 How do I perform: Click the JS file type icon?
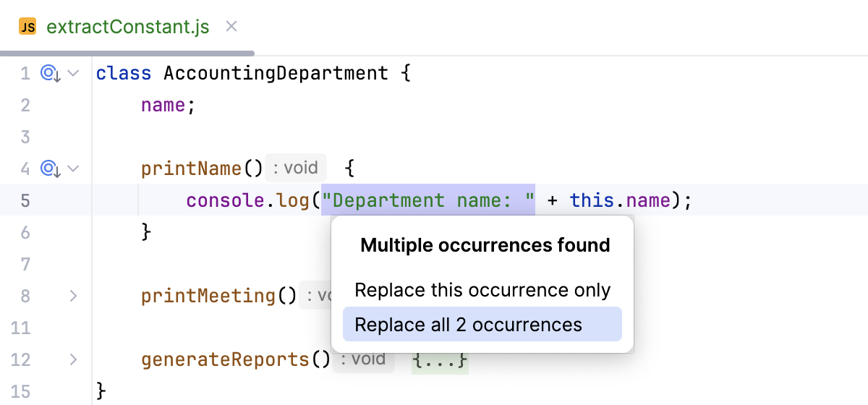pyautogui.click(x=27, y=27)
